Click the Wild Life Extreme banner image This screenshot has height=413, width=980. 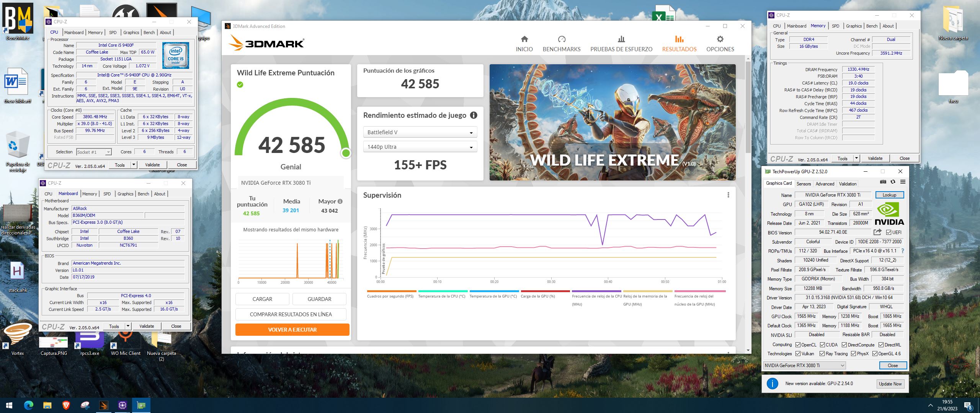[x=612, y=122]
